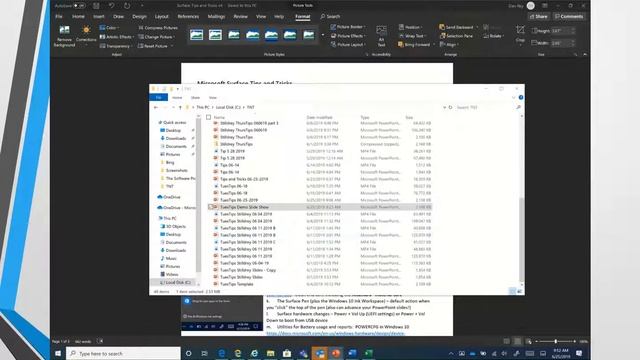The image size is (640, 360).
Task: Open the Artistic Effects dropdown
Action: pos(117,37)
